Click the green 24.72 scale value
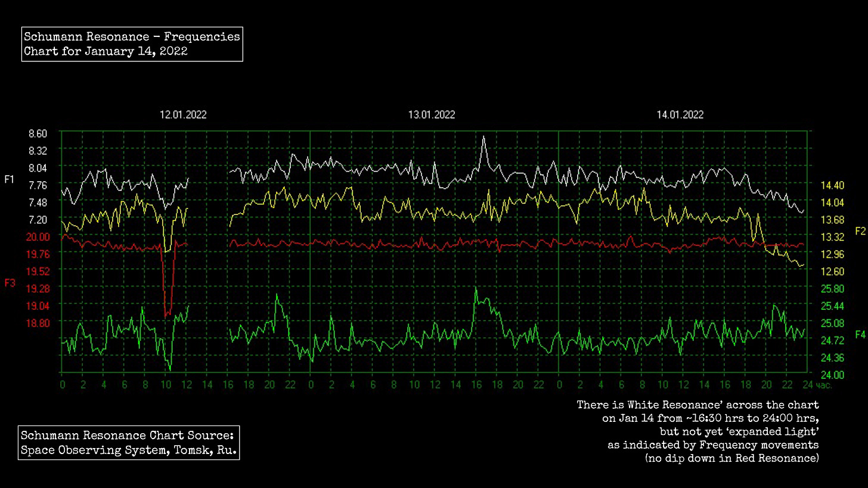The height and width of the screenshot is (488, 868). 832,340
